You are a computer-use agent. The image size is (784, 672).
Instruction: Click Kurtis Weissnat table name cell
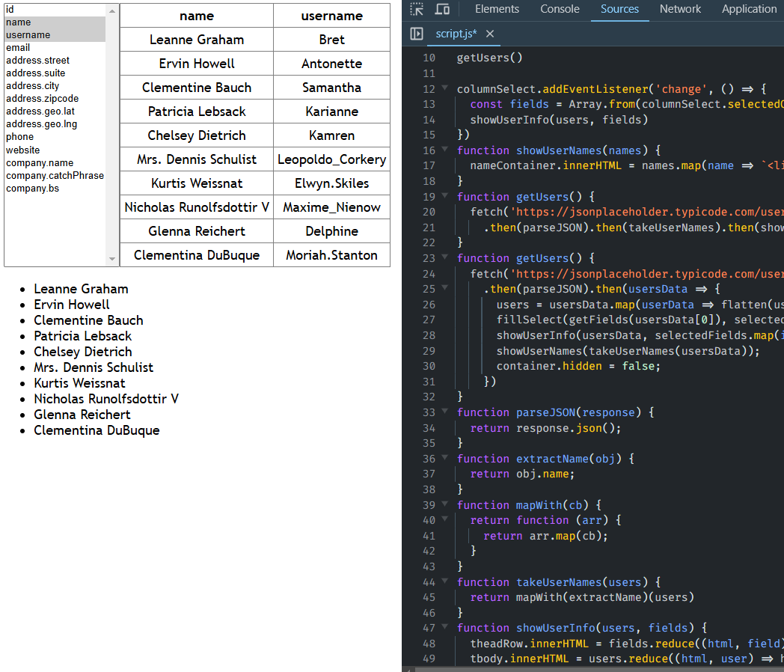point(197,183)
